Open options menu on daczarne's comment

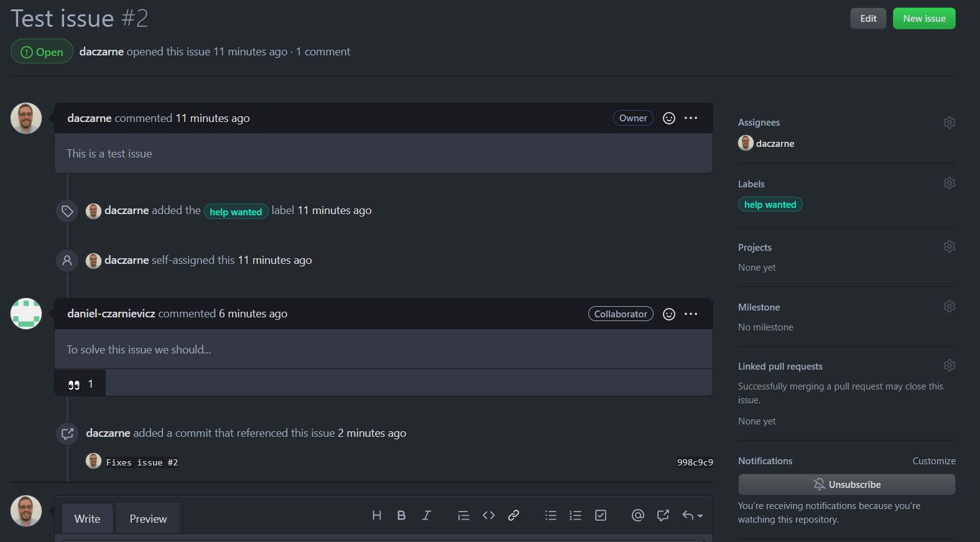(x=691, y=118)
